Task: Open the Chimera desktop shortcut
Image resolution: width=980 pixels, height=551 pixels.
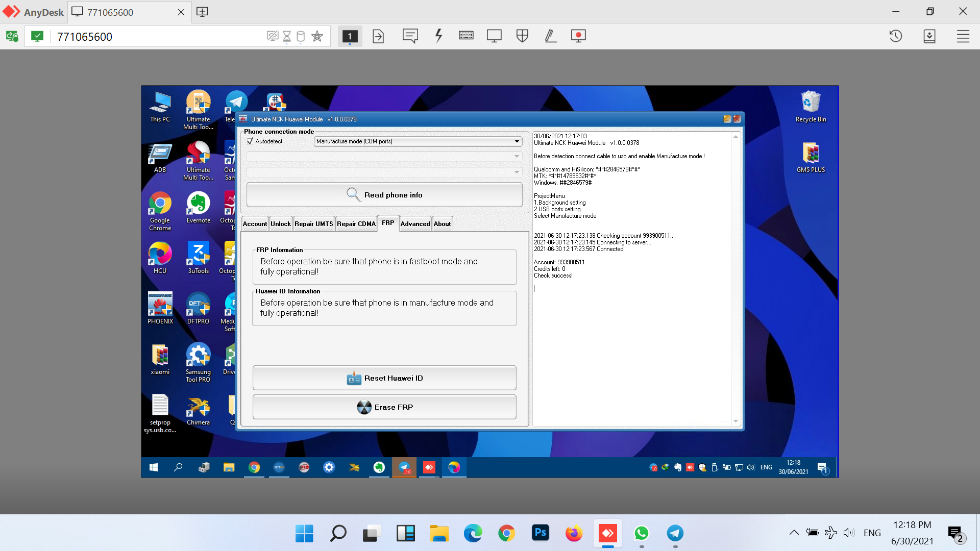Action: [198, 410]
